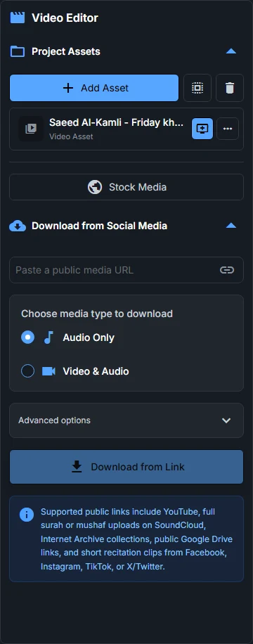Click the trash delete assets icon

point(230,88)
